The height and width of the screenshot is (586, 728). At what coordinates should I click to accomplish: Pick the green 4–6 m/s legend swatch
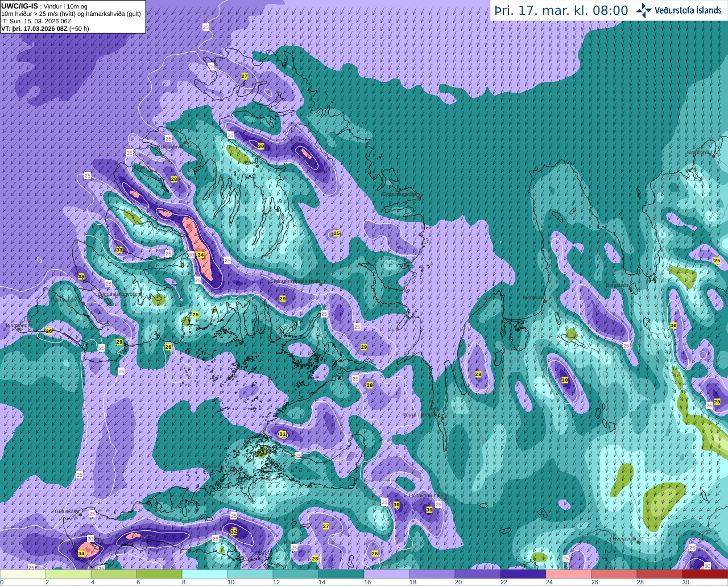click(x=114, y=575)
